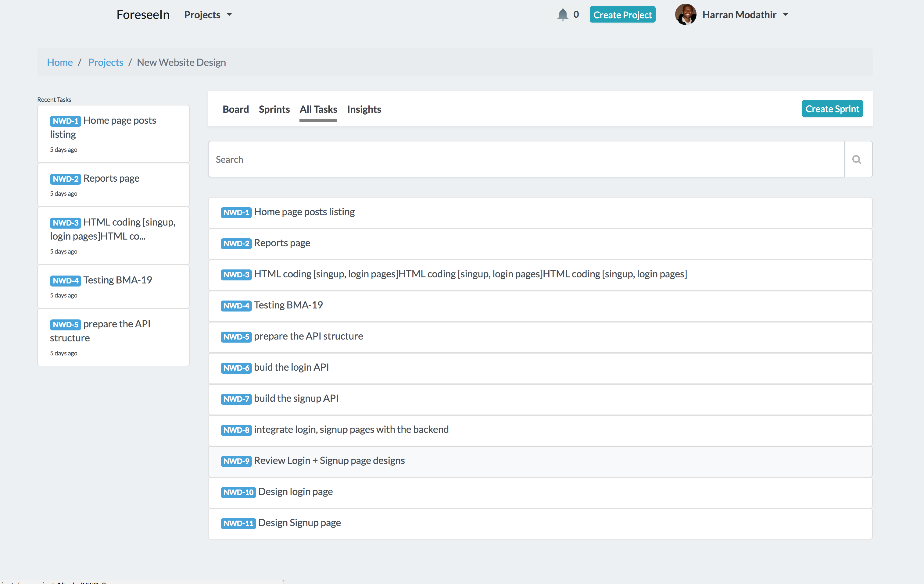
Task: Click the Create Project button
Action: click(x=622, y=15)
